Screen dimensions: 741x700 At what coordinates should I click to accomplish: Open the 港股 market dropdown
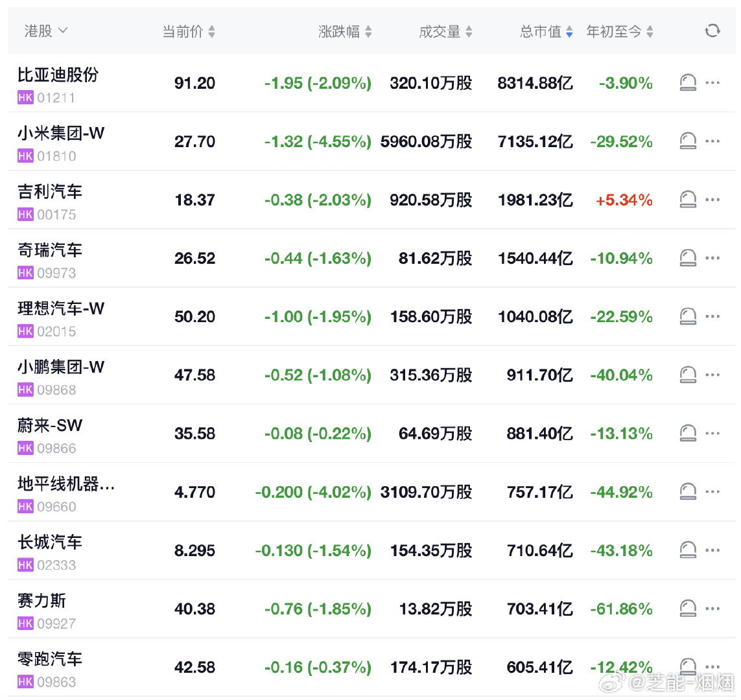46,31
